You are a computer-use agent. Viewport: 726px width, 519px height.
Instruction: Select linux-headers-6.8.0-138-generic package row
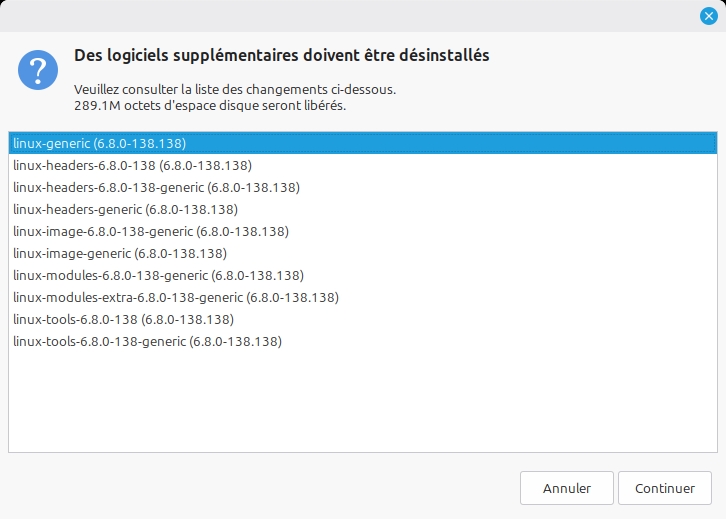click(363, 188)
